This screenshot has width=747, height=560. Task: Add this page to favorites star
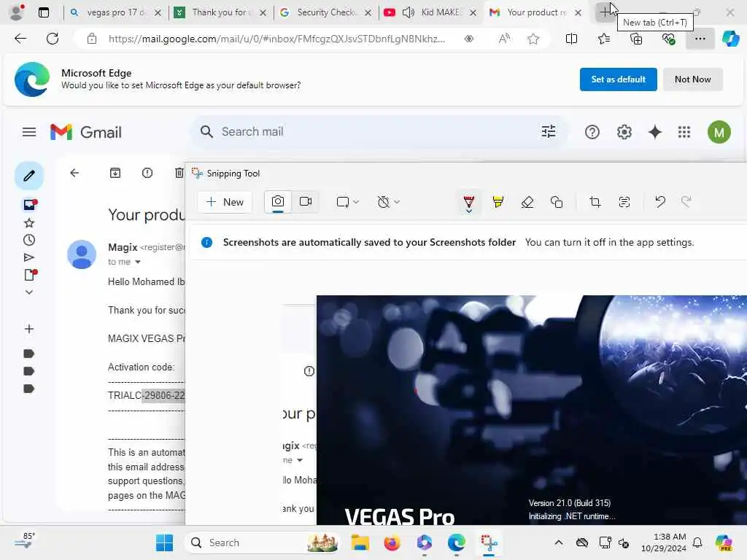pos(533,39)
